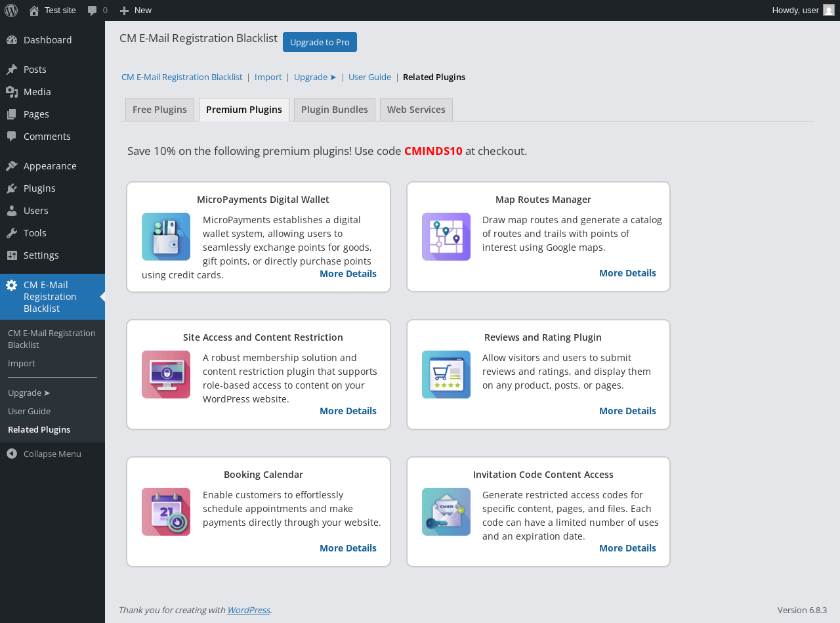Viewport: 840px width, 623px height.
Task: Open the New content dropdown
Action: (136, 11)
